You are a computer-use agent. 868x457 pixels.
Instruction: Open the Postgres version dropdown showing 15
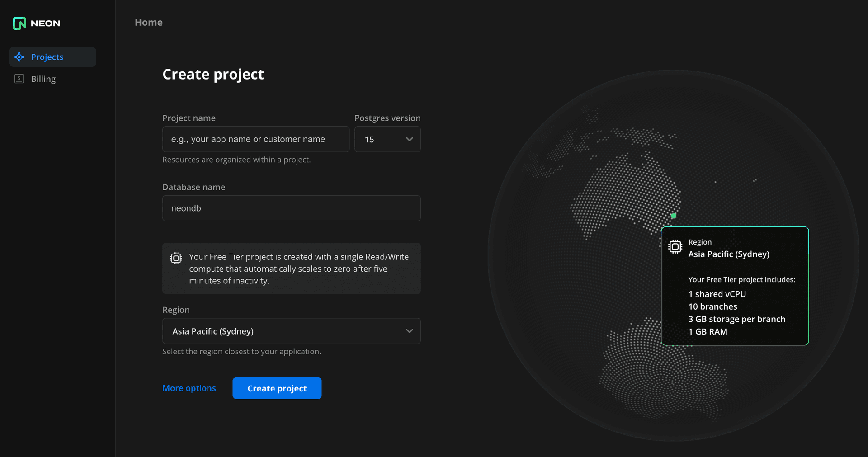pos(387,139)
